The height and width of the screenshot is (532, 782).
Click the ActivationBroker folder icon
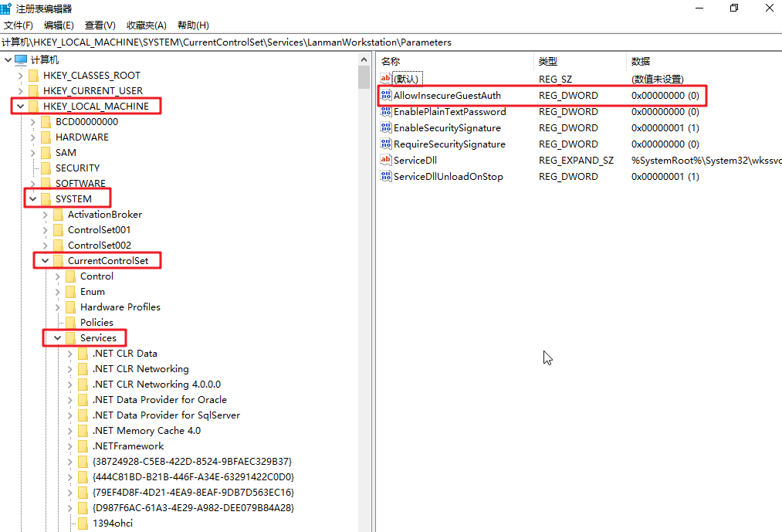(x=59, y=215)
